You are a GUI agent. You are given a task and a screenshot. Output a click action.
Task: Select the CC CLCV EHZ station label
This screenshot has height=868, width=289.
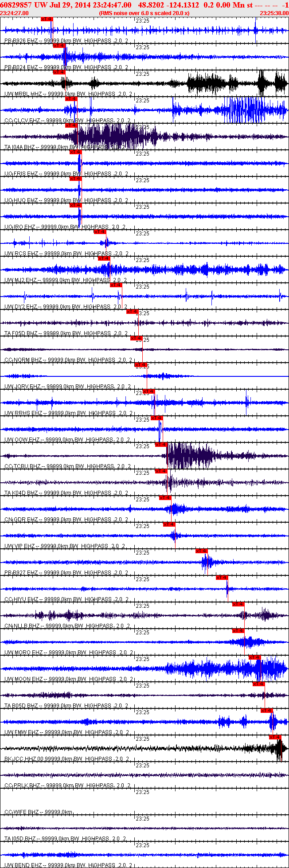tap(67, 121)
